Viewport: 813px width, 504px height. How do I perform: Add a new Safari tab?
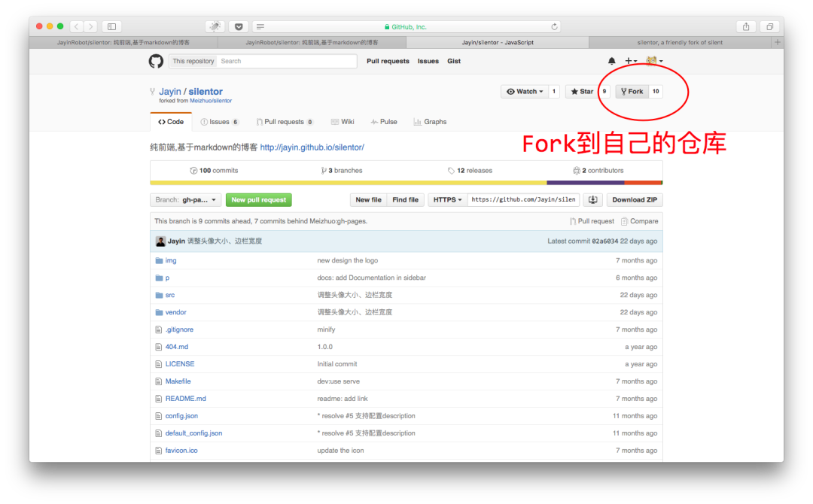(x=777, y=42)
